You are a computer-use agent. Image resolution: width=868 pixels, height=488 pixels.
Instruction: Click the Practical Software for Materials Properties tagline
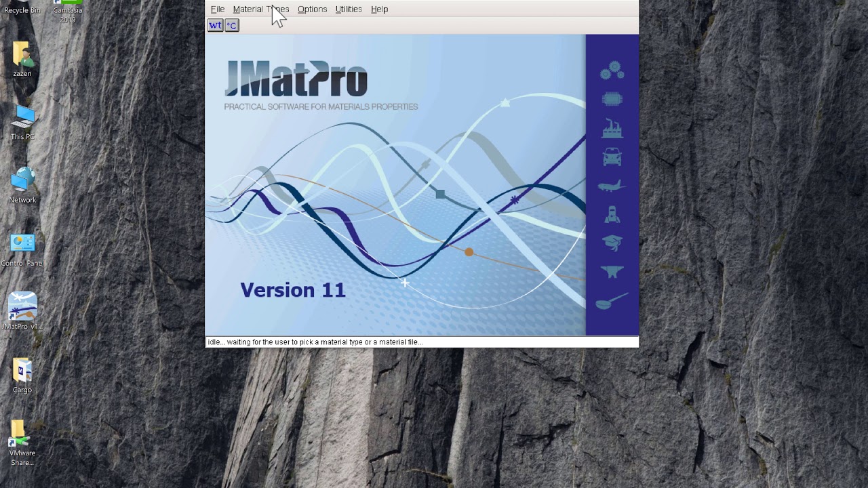[x=321, y=106]
